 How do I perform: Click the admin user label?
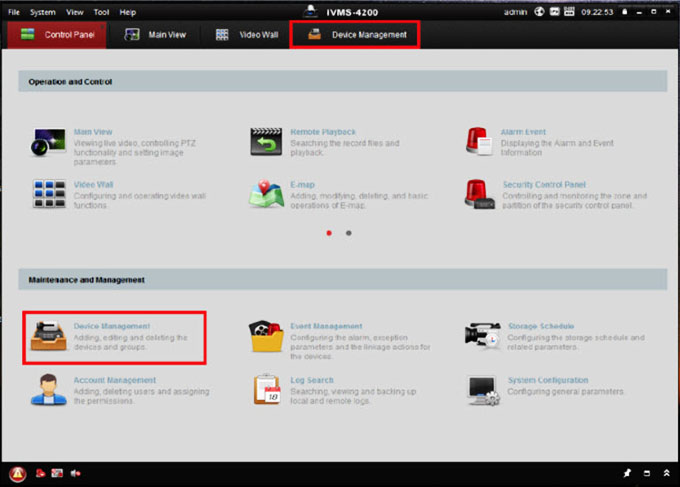click(515, 12)
